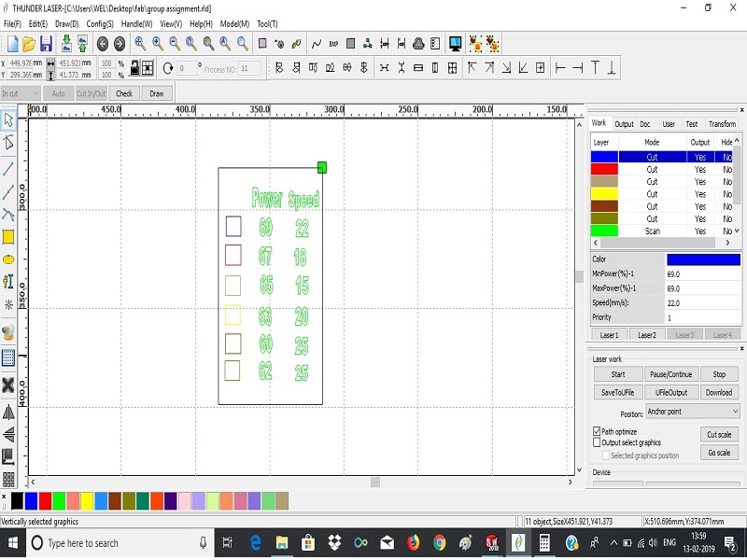Click the rotate icon beside angle field
Viewport: 747px width, 560px height.
(168, 68)
